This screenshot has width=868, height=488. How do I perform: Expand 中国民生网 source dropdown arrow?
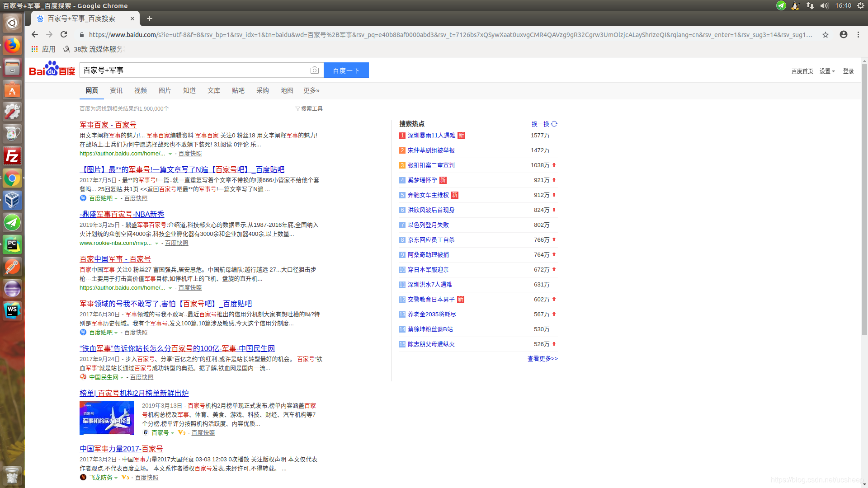[122, 378]
